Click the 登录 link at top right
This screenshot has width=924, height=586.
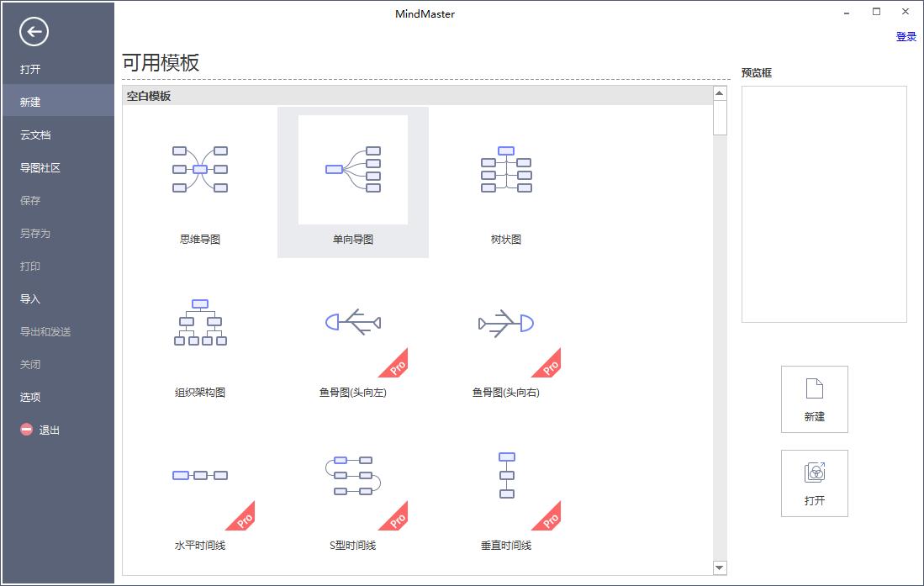(906, 36)
